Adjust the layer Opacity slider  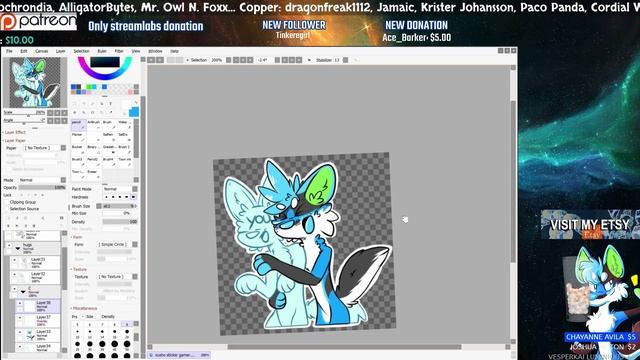pos(42,188)
